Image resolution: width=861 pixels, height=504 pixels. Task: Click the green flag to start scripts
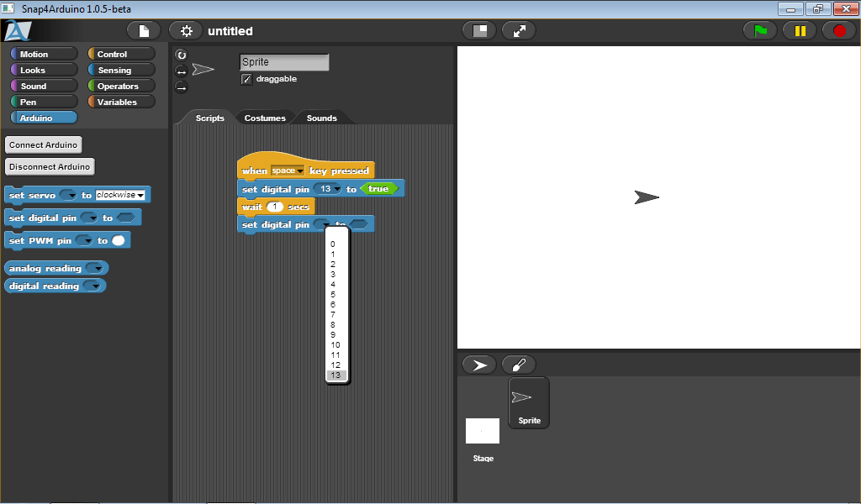point(760,31)
